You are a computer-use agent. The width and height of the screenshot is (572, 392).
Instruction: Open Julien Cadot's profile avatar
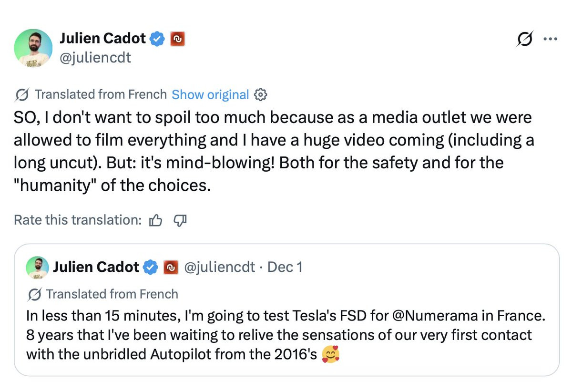click(33, 48)
